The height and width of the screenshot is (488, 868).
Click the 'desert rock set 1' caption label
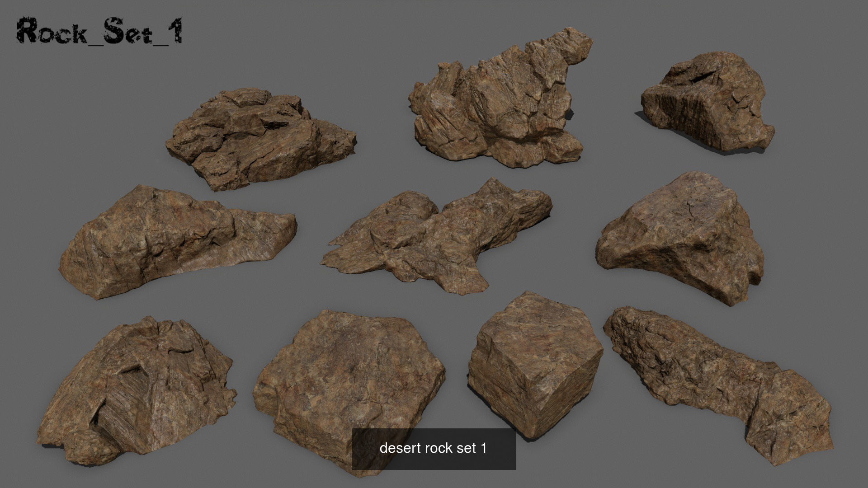coord(433,448)
